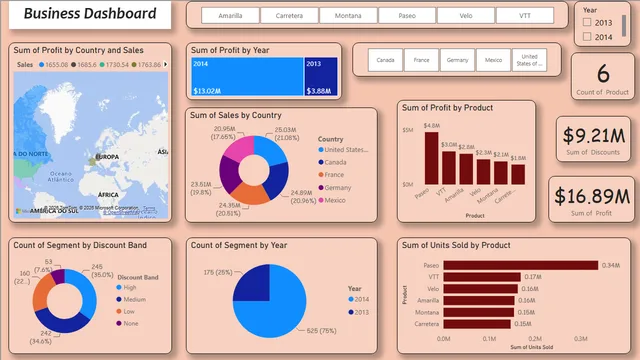
Task: Click the Paseo units sold bar
Action: point(521,265)
